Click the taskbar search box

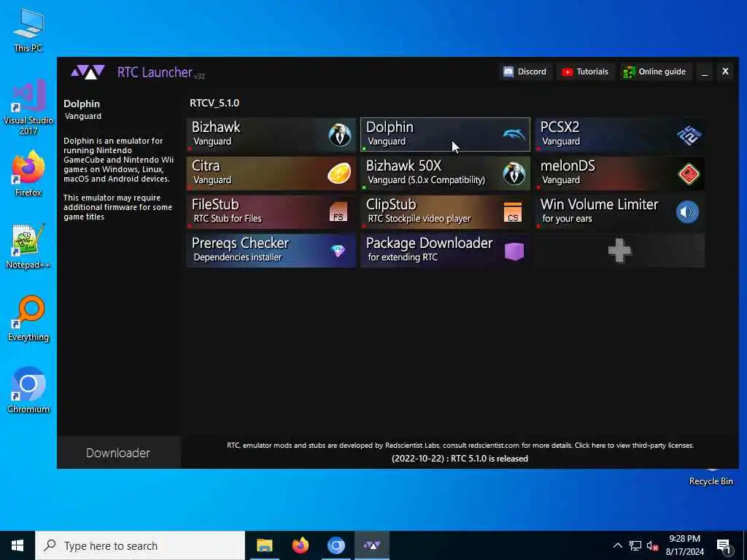point(140,545)
